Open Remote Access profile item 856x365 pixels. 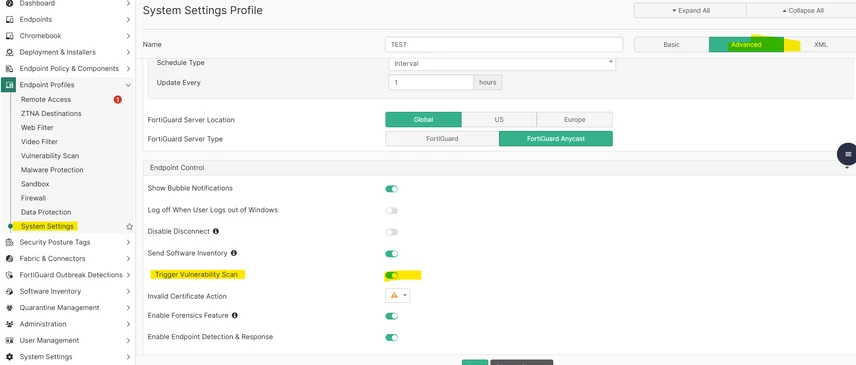[46, 99]
